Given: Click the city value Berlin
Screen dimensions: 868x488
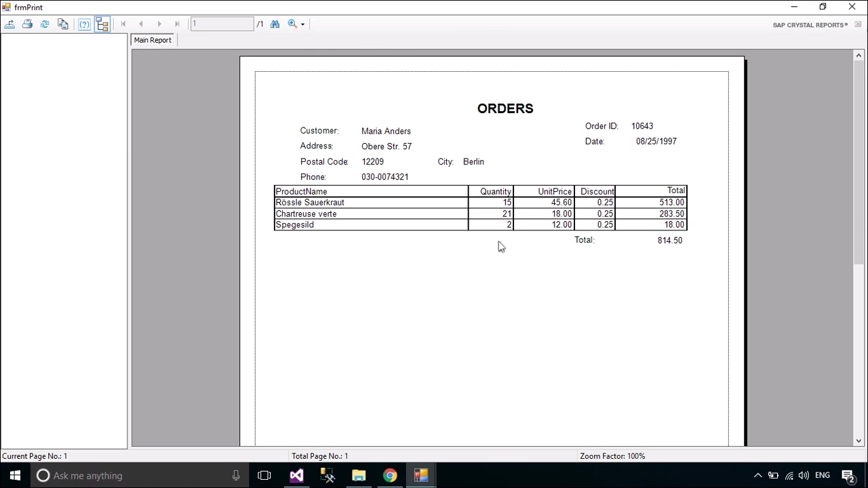Looking at the screenshot, I should tap(473, 162).
